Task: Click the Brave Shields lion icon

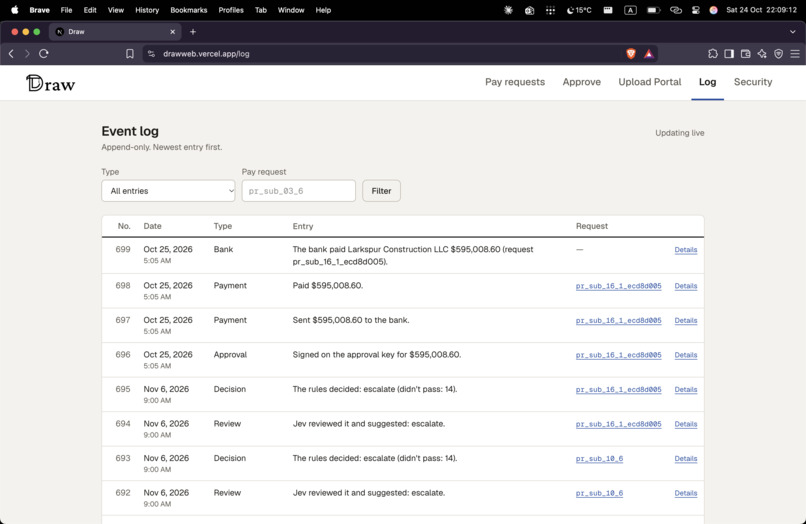Action: point(631,53)
